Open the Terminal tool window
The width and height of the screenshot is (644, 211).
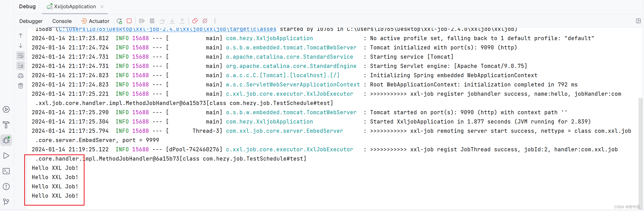6,171
